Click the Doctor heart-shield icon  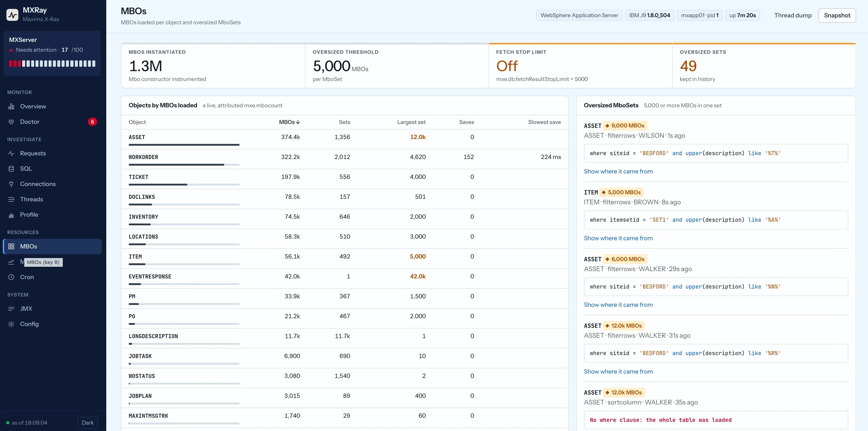point(11,122)
